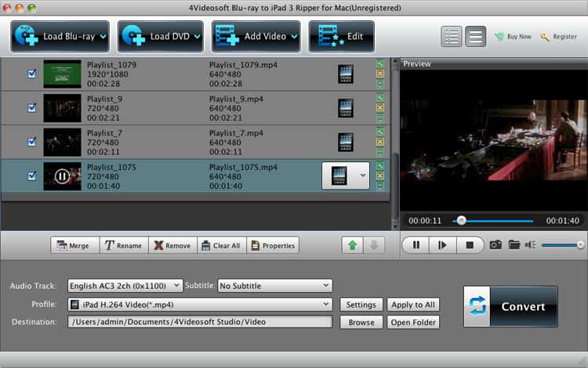Screen dimensions: 588x368
Task: Switch to the detailed list view icon
Action: point(451,37)
